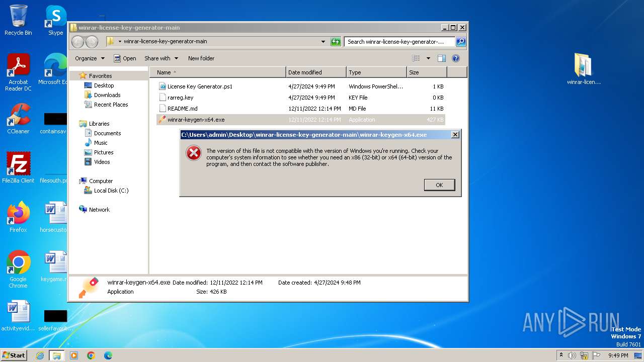Click the Change your view icon
The image size is (644, 362).
click(416, 58)
